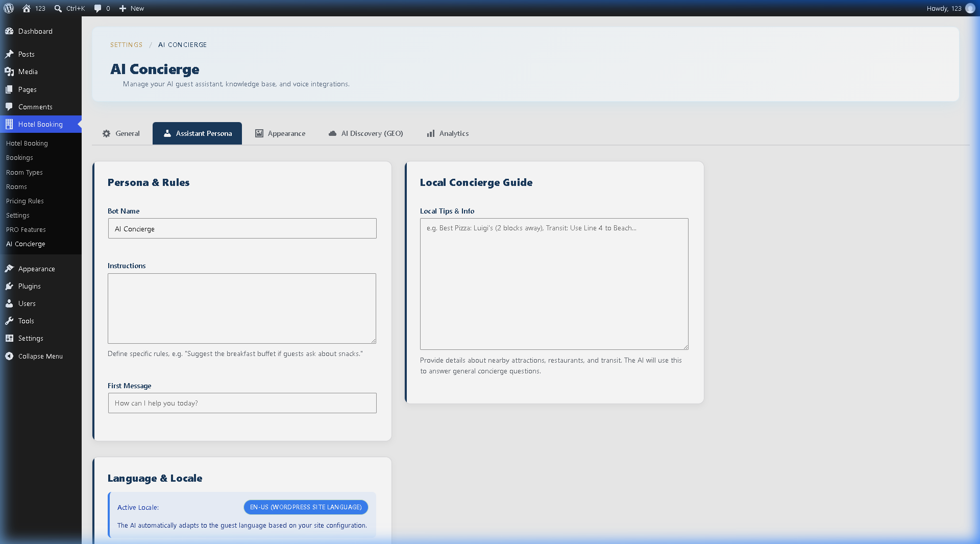980x544 pixels.
Task: Open Dashboard in the sidebar
Action: pos(41,31)
